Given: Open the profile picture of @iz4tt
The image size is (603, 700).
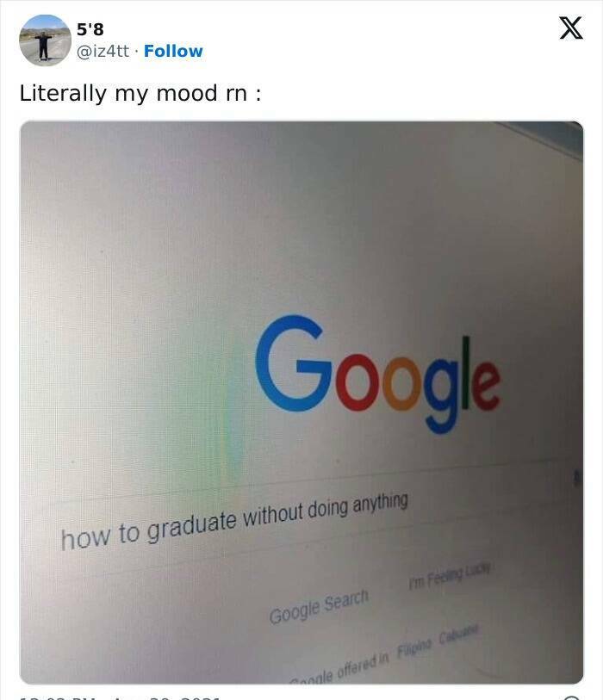Looking at the screenshot, I should click(x=45, y=40).
